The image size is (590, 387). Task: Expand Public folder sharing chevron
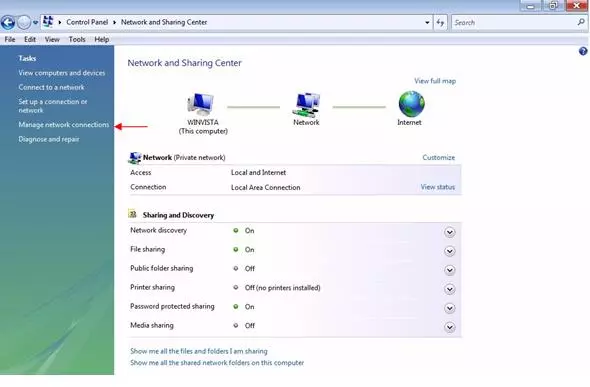point(450,270)
